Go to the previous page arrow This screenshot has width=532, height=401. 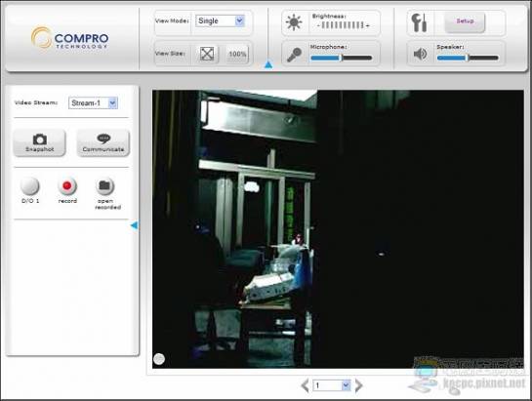(305, 385)
